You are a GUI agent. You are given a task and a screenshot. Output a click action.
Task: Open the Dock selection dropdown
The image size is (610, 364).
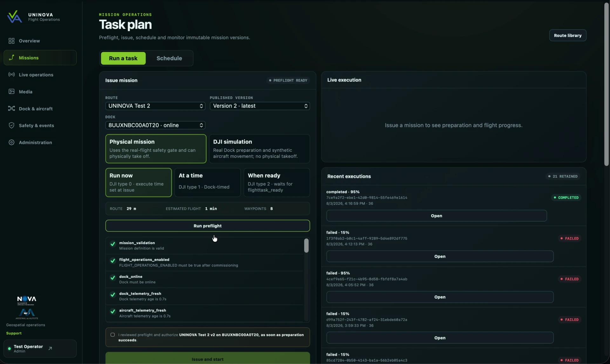tap(155, 125)
